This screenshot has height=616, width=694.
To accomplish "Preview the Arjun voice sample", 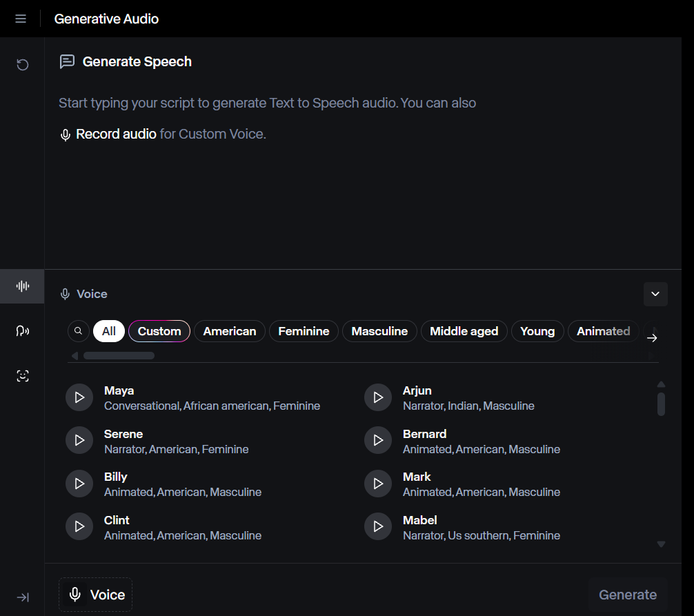I will pyautogui.click(x=377, y=397).
